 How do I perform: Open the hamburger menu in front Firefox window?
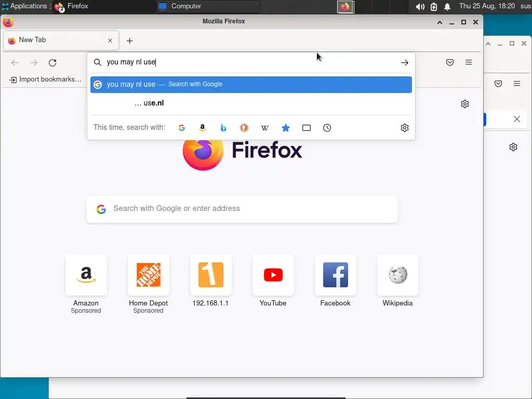tap(469, 62)
